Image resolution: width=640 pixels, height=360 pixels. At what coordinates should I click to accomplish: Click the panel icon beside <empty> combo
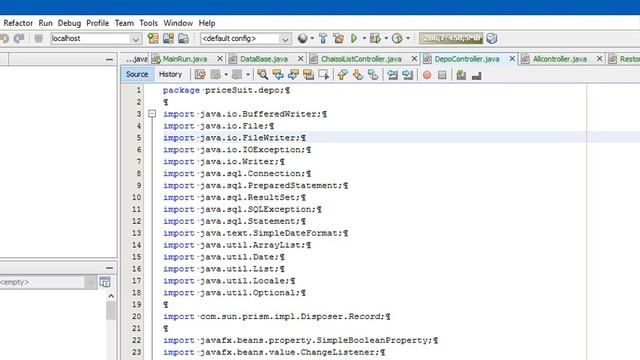(x=105, y=282)
